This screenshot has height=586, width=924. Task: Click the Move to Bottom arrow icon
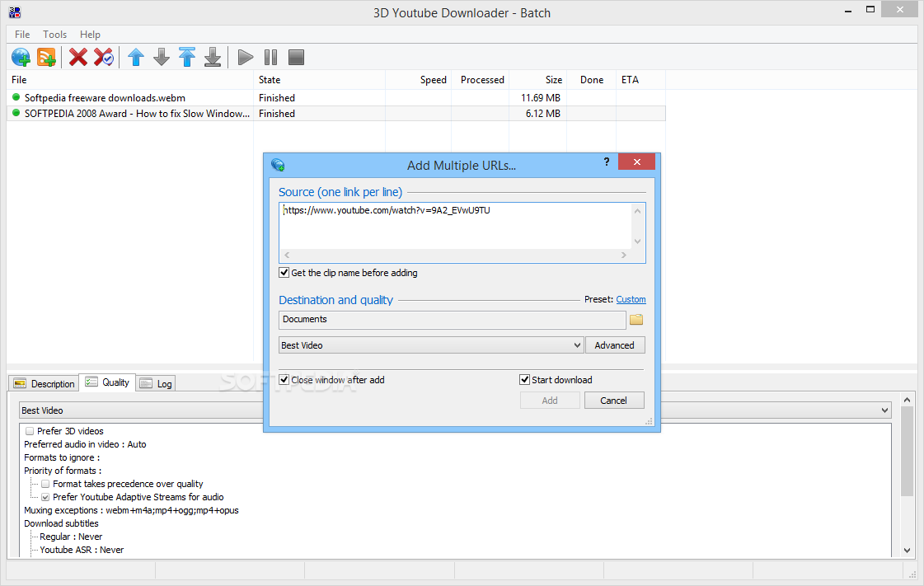213,57
